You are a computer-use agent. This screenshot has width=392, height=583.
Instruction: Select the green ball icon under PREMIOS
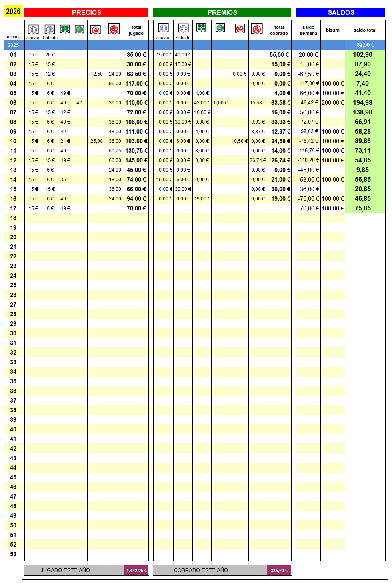(220, 28)
